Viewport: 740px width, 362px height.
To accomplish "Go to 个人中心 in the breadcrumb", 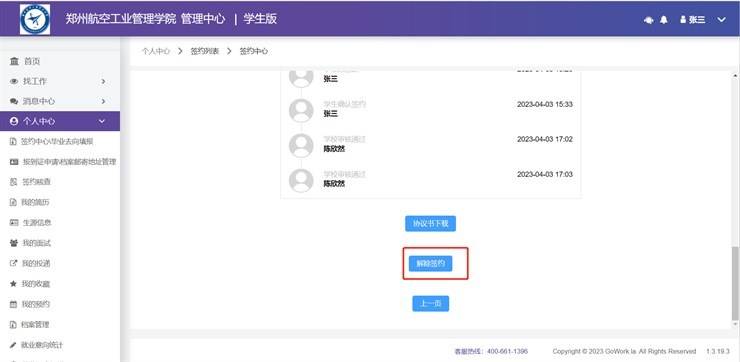I will 156,51.
